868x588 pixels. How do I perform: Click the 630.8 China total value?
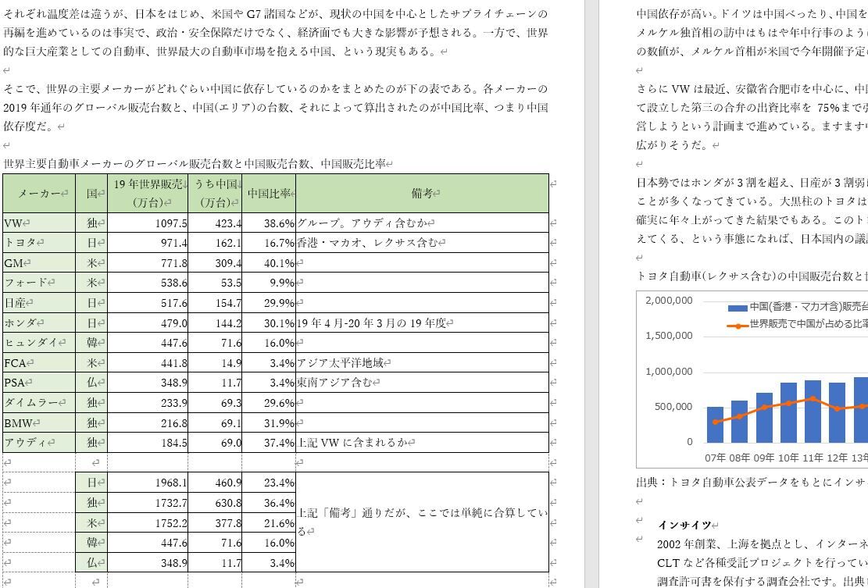point(228,503)
